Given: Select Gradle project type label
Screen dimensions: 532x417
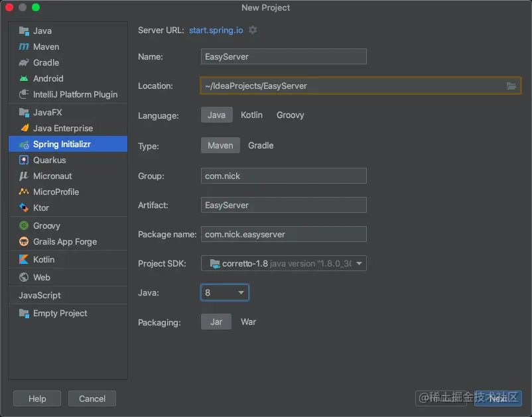Looking at the screenshot, I should pos(46,63).
